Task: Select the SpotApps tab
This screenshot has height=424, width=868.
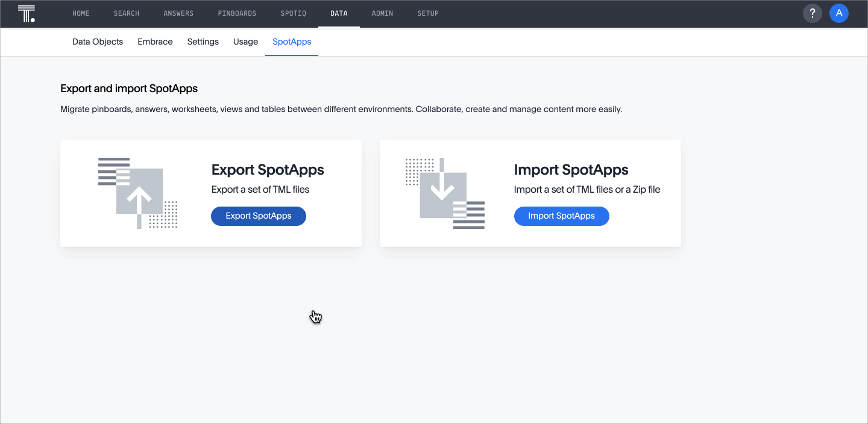Action: 292,42
